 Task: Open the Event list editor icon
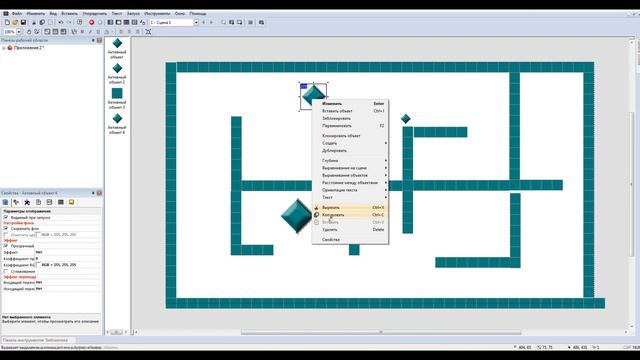[x=134, y=22]
